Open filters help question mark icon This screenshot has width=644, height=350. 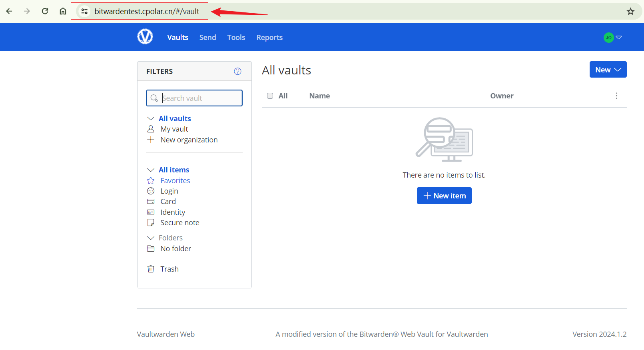point(237,71)
